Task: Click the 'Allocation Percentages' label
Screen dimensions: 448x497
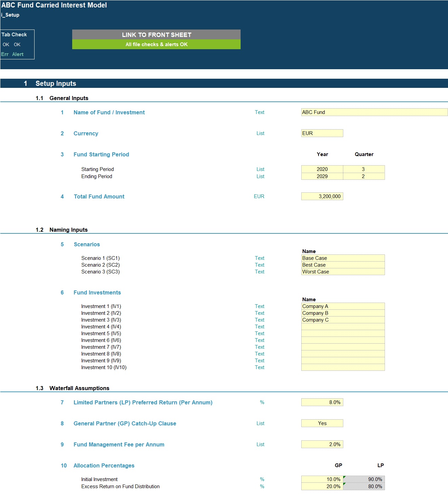Action: (x=104, y=465)
